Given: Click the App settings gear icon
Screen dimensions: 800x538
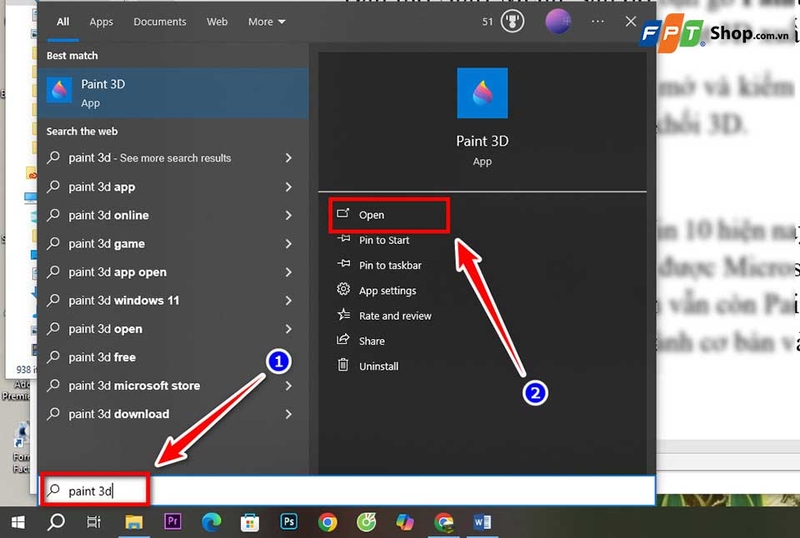Looking at the screenshot, I should [343, 289].
